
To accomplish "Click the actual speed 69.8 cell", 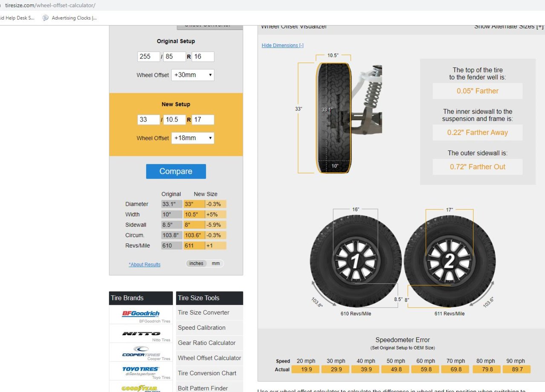I will click(x=456, y=369).
